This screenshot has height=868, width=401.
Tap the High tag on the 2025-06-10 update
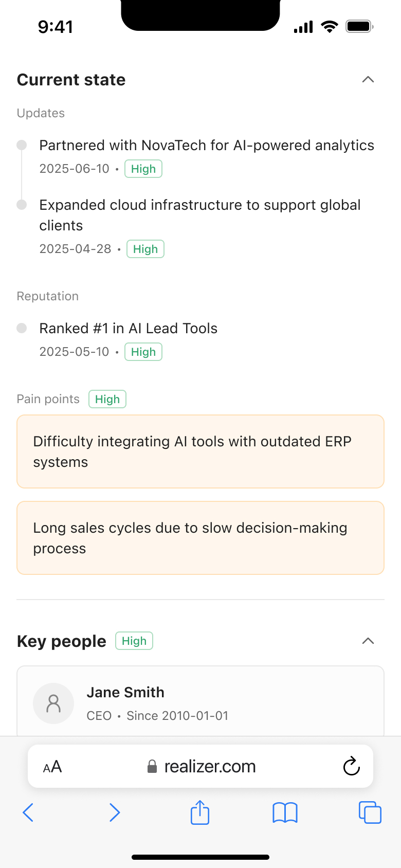point(143,169)
